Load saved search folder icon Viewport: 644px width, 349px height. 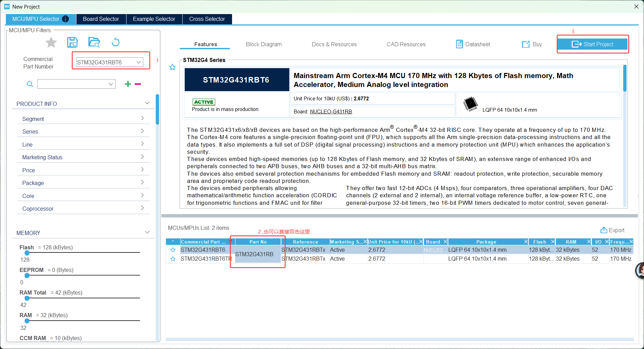[94, 42]
